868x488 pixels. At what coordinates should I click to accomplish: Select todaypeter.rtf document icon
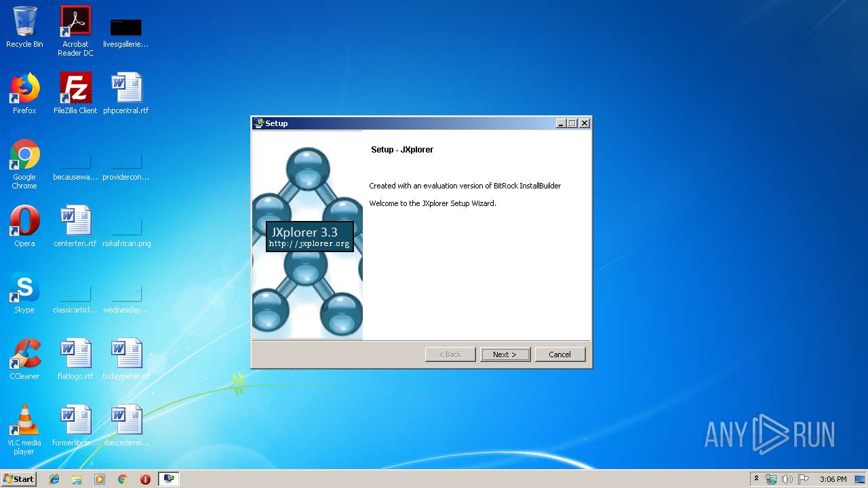[126, 359]
